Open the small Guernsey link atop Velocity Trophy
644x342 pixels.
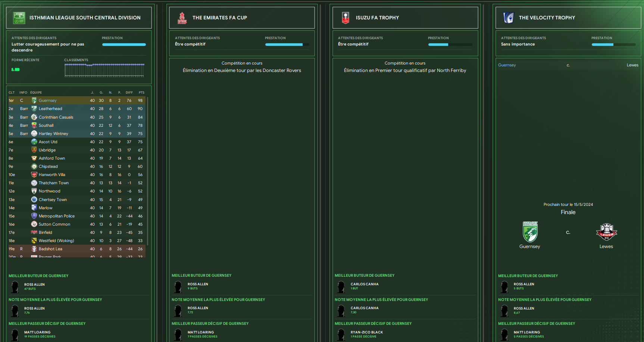(x=507, y=65)
